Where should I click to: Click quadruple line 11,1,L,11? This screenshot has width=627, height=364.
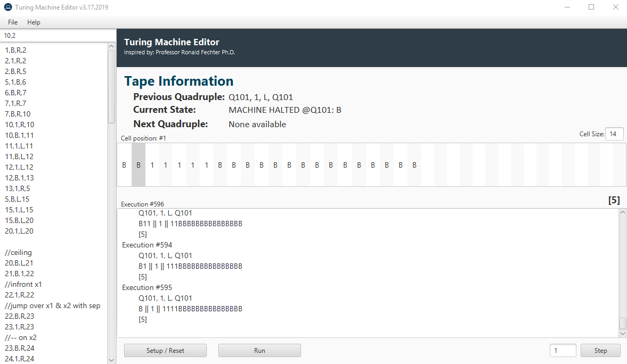click(19, 146)
